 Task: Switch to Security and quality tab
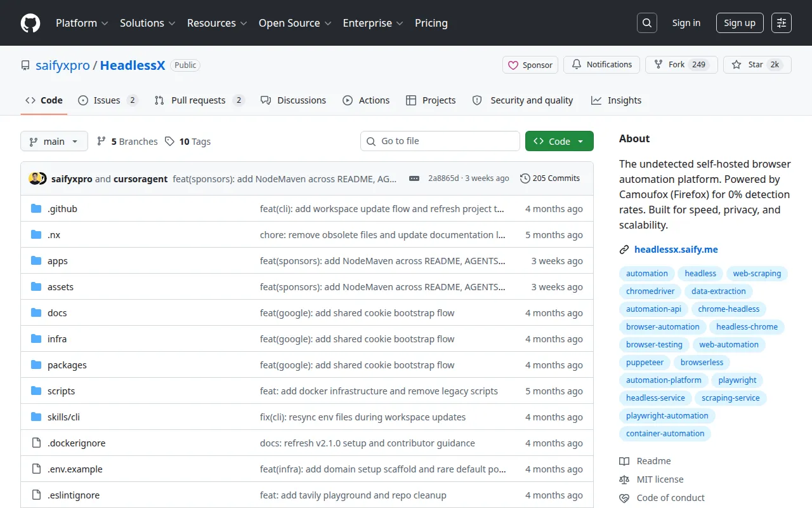pyautogui.click(x=523, y=100)
